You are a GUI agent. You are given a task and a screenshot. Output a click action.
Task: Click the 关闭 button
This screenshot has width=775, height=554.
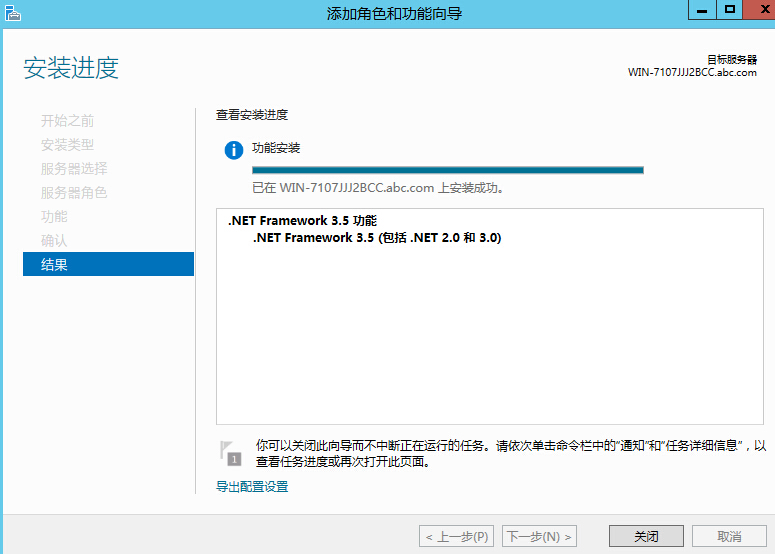click(x=646, y=536)
